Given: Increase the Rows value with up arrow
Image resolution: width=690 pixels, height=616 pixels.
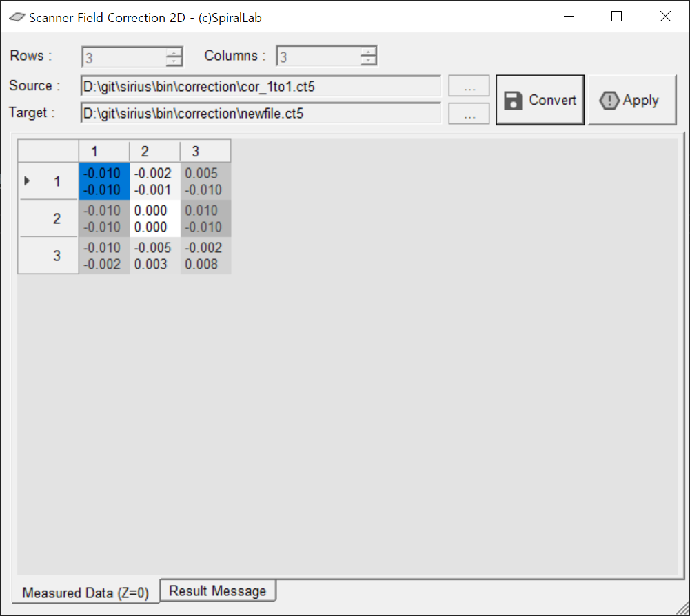Looking at the screenshot, I should tap(174, 52).
